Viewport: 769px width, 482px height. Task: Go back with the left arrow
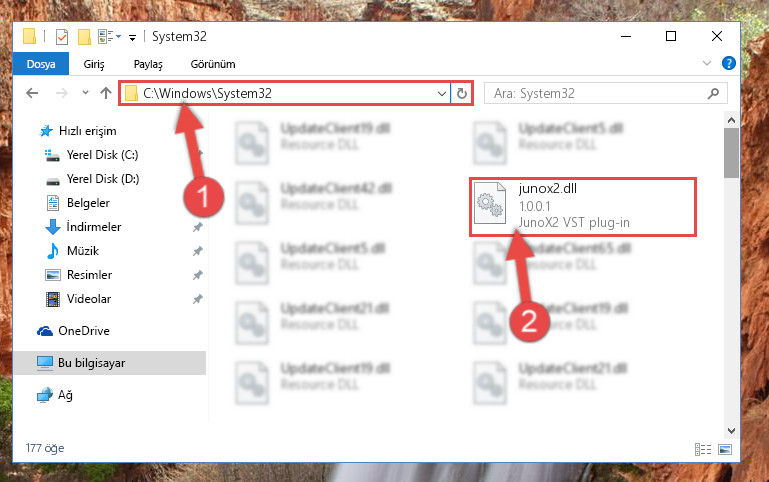[32, 93]
